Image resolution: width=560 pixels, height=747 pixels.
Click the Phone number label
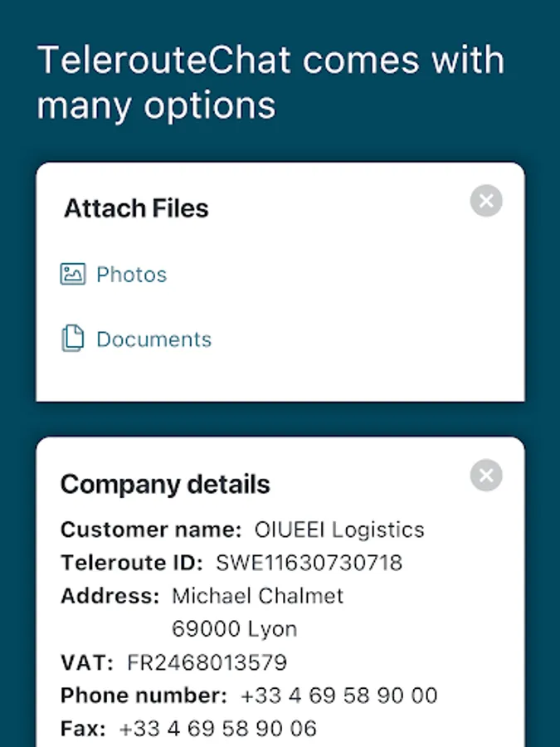pyautogui.click(x=144, y=696)
